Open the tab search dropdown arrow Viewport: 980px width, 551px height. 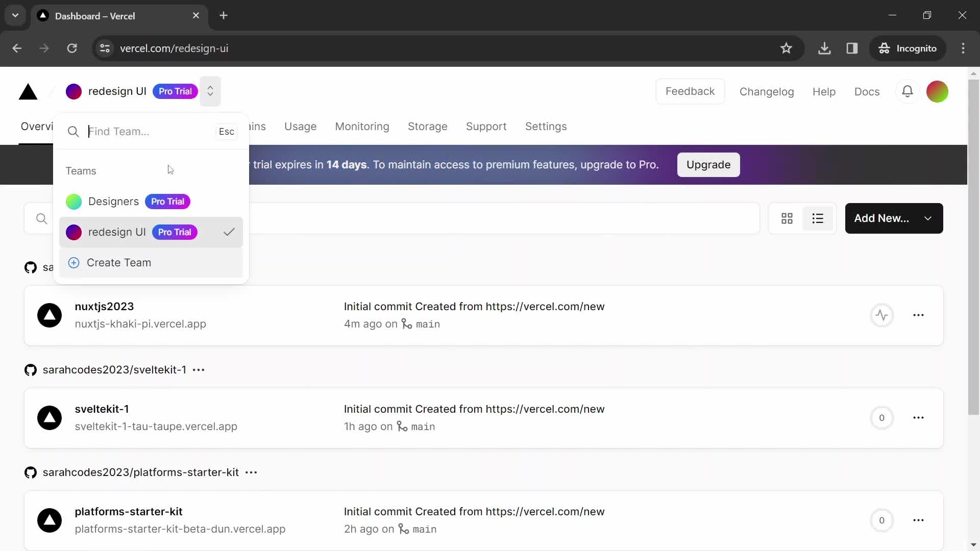coord(15,15)
